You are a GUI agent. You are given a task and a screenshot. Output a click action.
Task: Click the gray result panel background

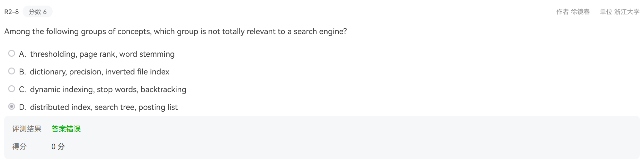click(360, 138)
